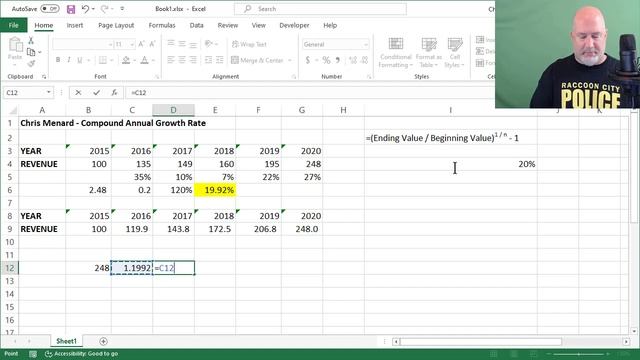Click Decrease Decimal icon
This screenshot has height=360, width=640.
point(364,60)
